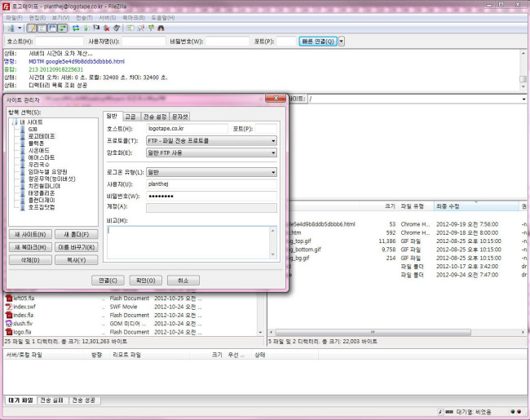
Task: Select the logo.fla file icon
Action: click(8, 332)
